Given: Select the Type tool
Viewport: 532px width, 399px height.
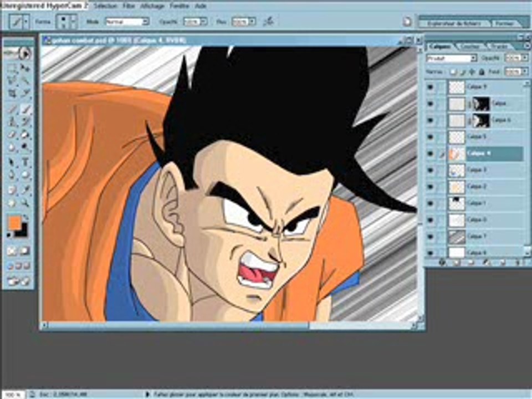Looking at the screenshot, I should [x=25, y=162].
